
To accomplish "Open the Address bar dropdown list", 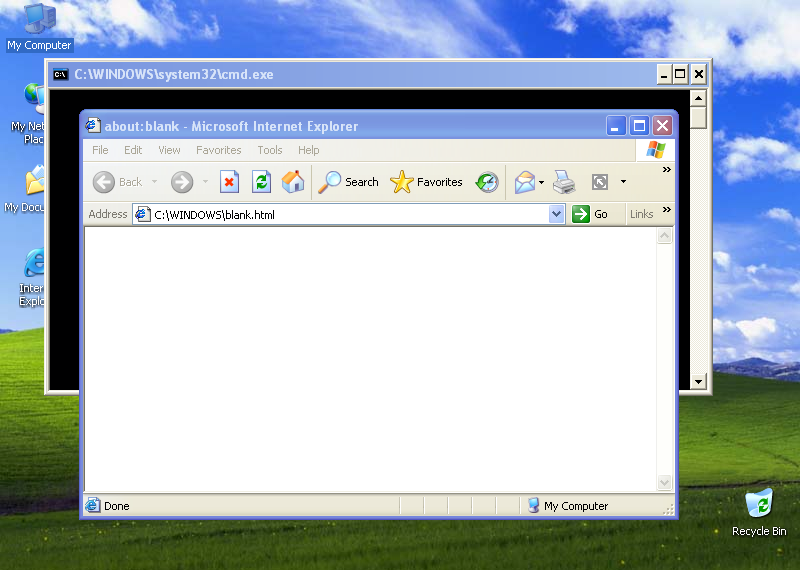I will 557,214.
